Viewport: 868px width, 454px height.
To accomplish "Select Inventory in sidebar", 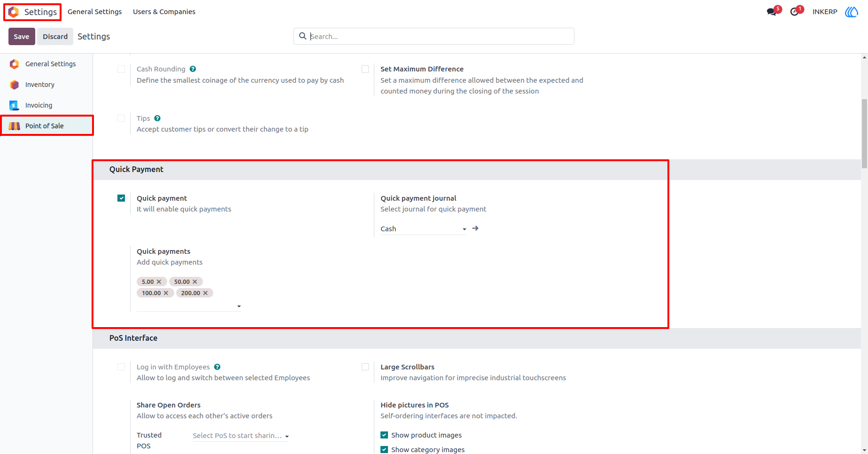I will [x=46, y=85].
